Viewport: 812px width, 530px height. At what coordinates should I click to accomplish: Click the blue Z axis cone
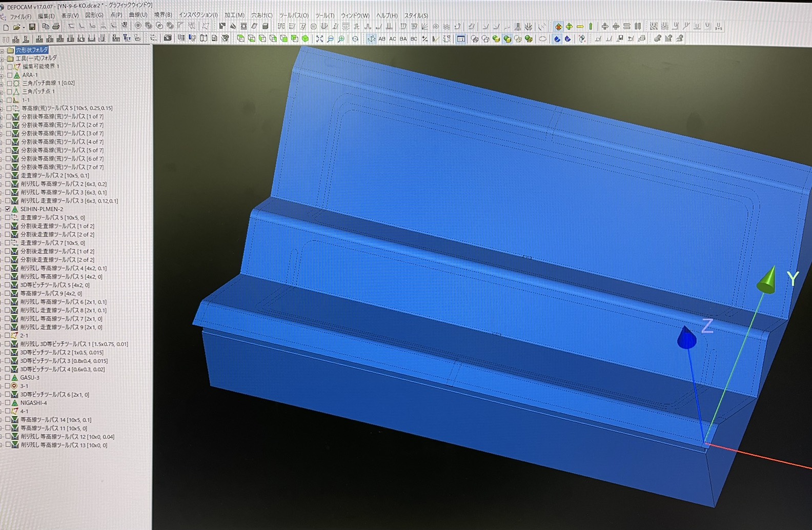(686, 338)
